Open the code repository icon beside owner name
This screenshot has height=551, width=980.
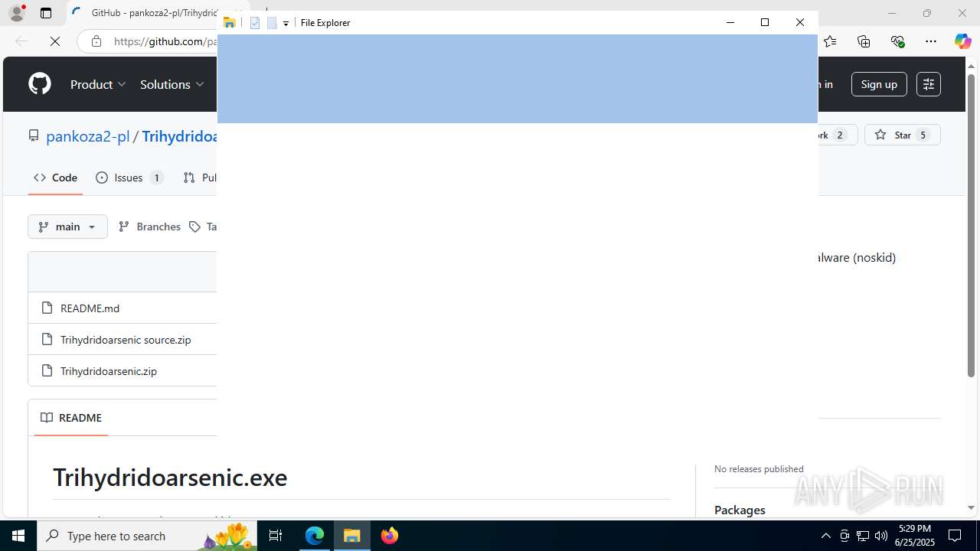(34, 135)
